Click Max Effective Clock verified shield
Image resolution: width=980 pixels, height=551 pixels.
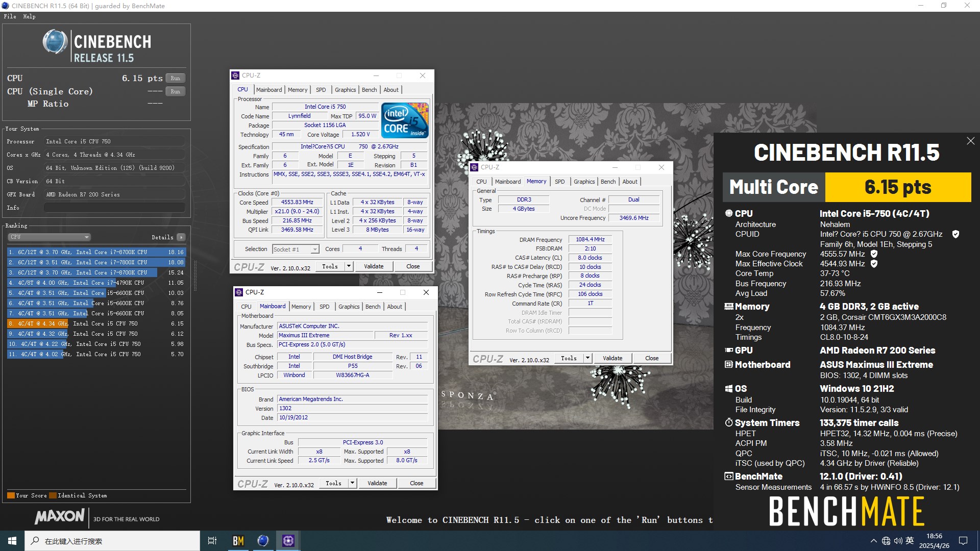tap(874, 264)
